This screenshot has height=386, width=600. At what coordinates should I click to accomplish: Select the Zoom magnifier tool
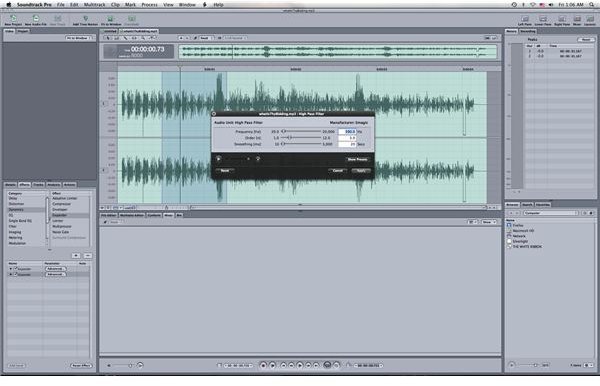(x=143, y=38)
